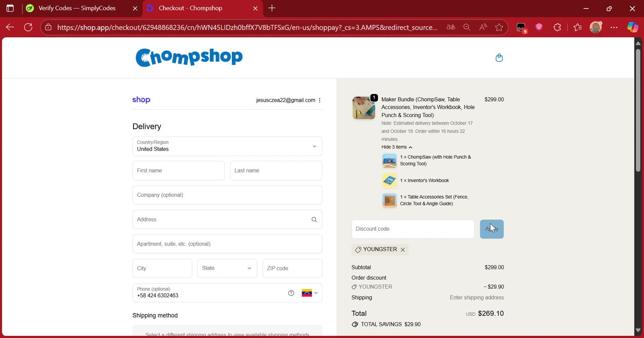Screen dimensions: 644x338
Task: Click the Last name field
Action: coord(276,171)
